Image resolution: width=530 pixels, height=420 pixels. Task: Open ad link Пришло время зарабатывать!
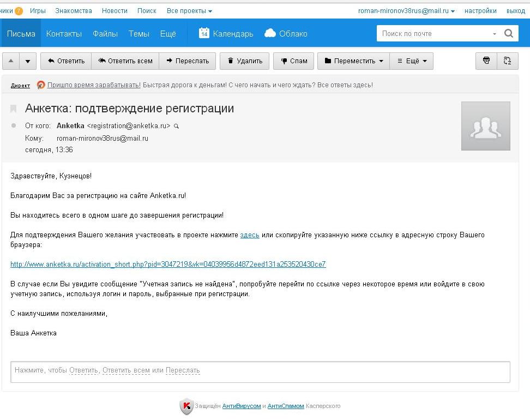(x=94, y=85)
